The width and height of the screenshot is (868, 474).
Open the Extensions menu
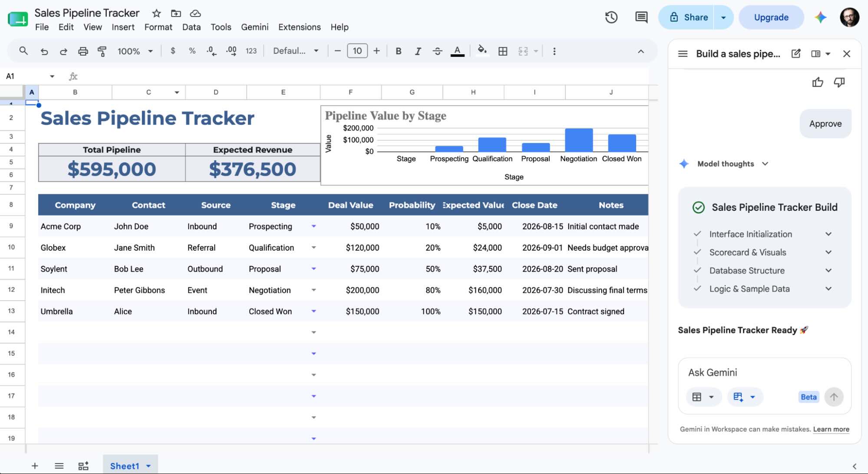tap(299, 27)
